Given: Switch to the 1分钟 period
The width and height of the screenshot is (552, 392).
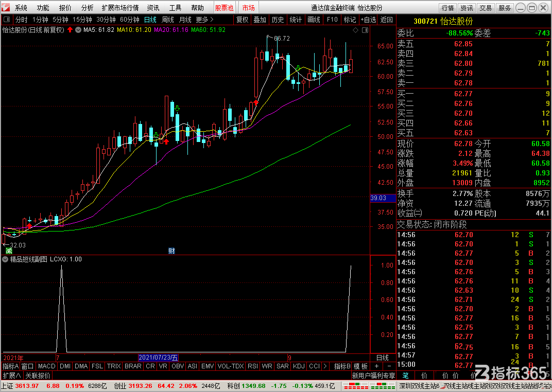Looking at the screenshot, I should pos(40,20).
